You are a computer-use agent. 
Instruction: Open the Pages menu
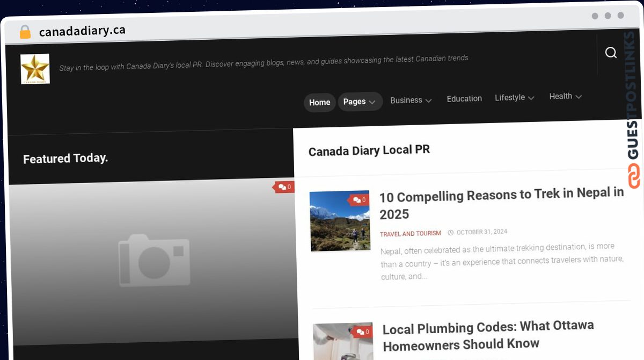click(x=360, y=102)
